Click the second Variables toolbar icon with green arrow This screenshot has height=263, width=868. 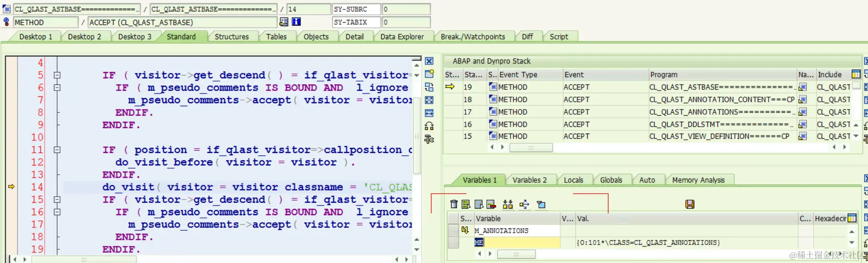pos(466,204)
